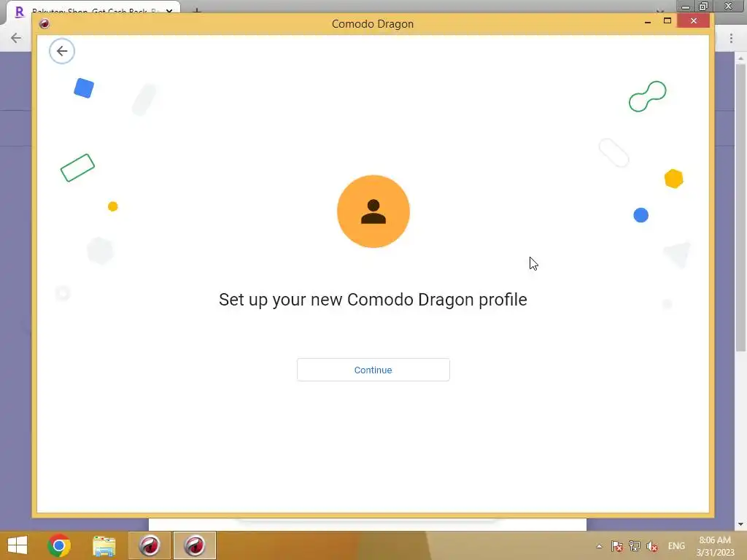The height and width of the screenshot is (560, 747).
Task: Open the background browser three-dot menu
Action: [731, 38]
